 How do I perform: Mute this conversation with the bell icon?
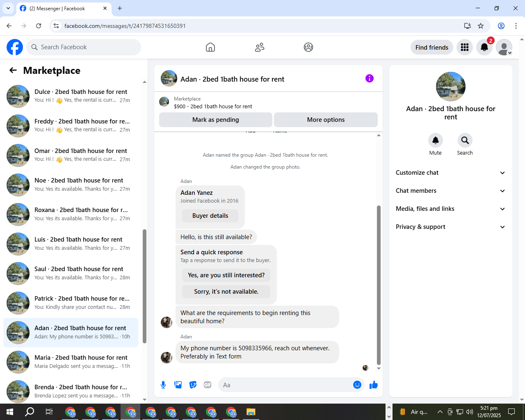436,140
